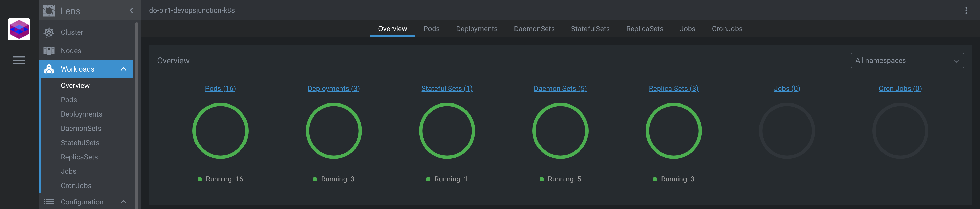Click the Workloads cubes icon

(49, 69)
